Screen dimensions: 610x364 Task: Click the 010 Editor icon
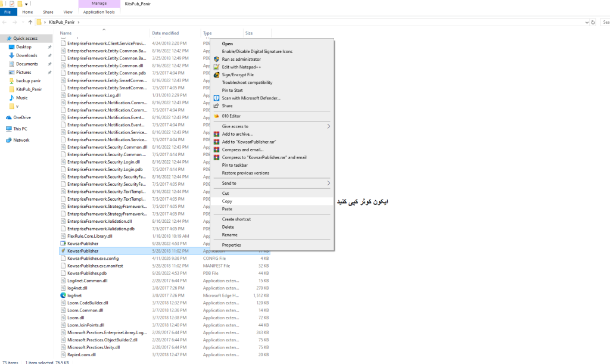pos(216,116)
